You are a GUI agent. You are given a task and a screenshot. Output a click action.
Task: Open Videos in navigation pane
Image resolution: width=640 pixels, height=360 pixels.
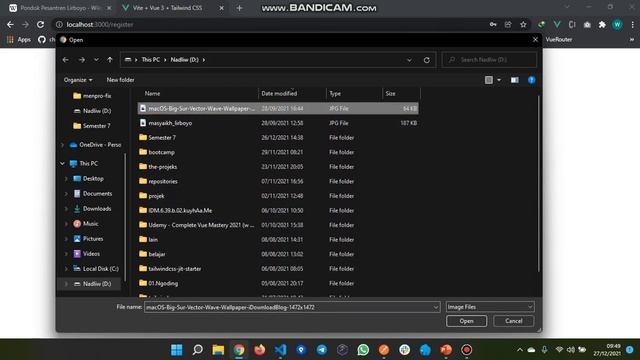tap(87, 254)
